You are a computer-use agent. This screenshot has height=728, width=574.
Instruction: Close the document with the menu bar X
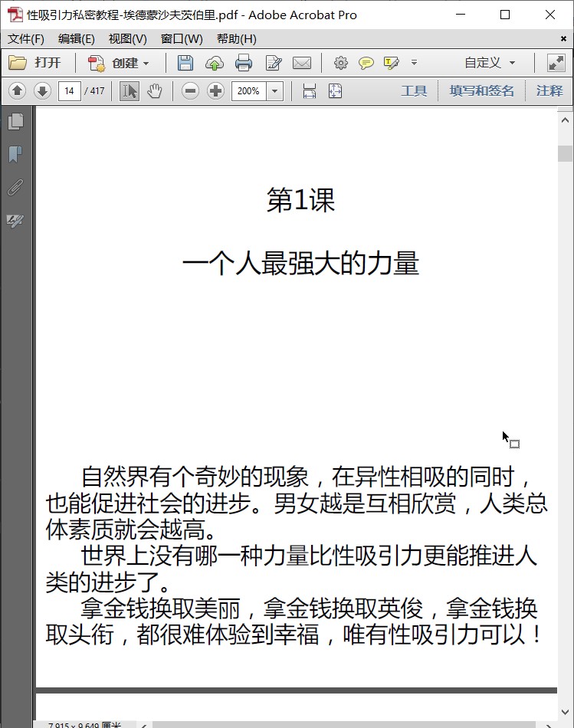coord(563,38)
